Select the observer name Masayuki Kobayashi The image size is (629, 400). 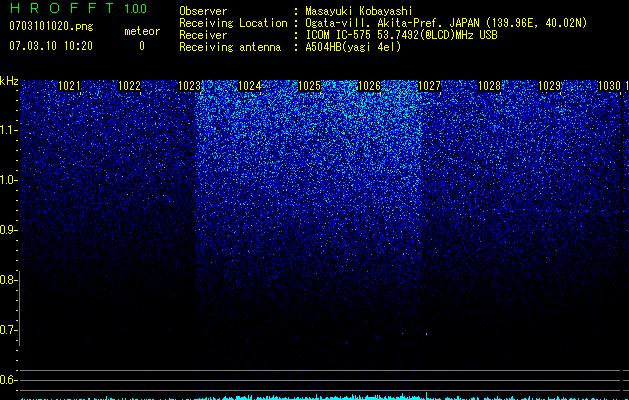pos(359,11)
